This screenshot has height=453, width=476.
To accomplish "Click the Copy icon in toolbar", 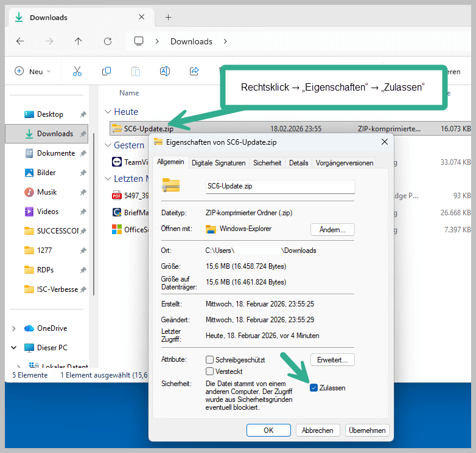I will [107, 71].
